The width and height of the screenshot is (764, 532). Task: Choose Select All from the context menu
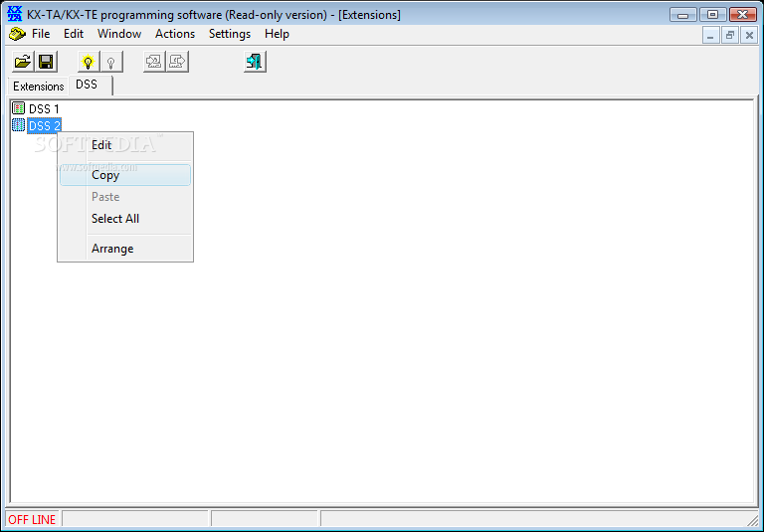coord(125,219)
